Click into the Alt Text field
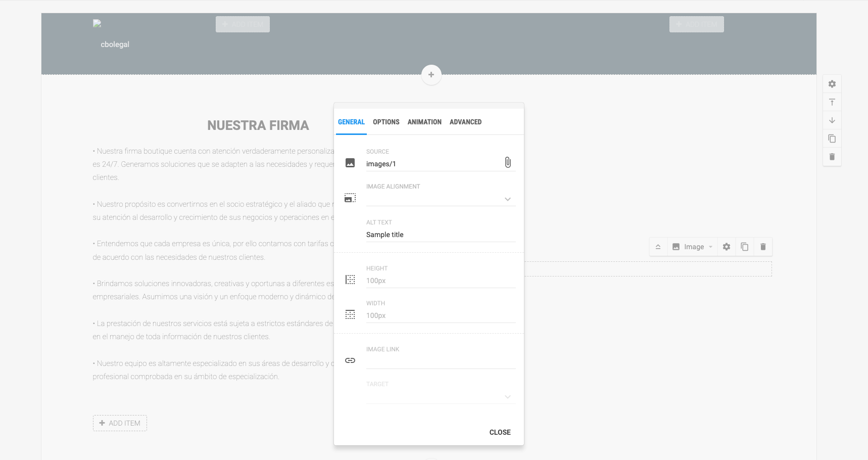The image size is (868, 460). click(x=441, y=235)
